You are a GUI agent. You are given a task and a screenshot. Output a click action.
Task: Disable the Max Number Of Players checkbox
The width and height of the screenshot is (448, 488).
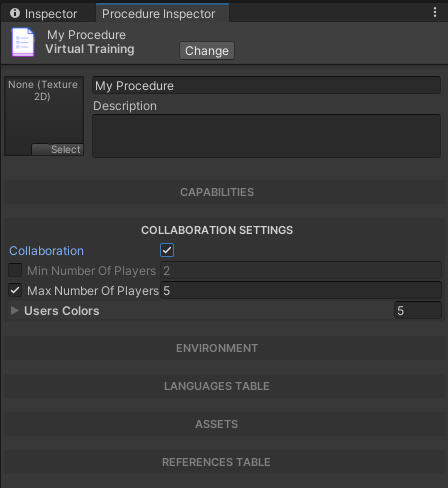pyautogui.click(x=15, y=290)
